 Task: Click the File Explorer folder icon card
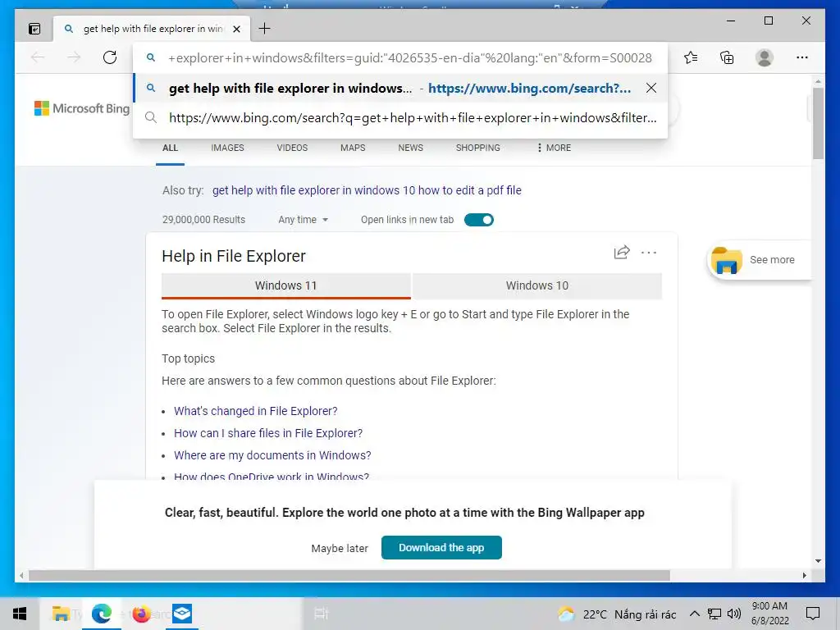click(726, 260)
